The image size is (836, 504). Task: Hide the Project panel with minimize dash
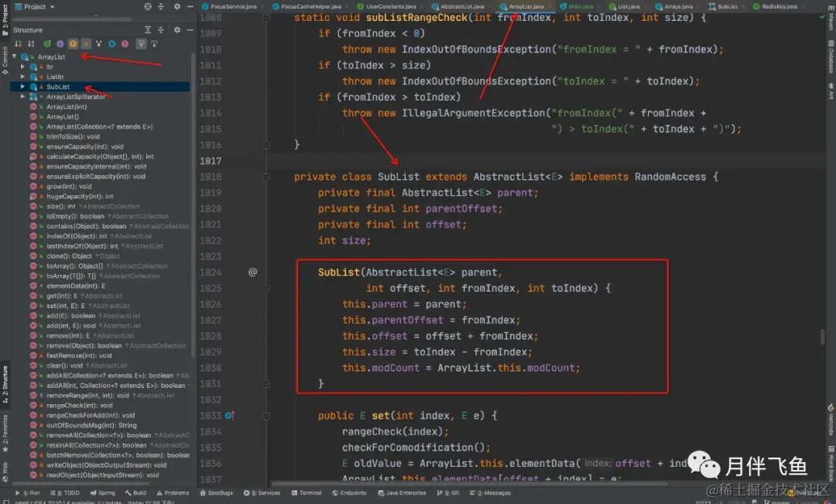tap(190, 6)
